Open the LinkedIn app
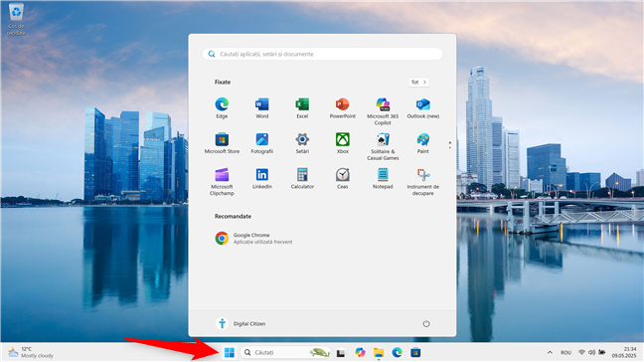644x362 pixels. 262,178
